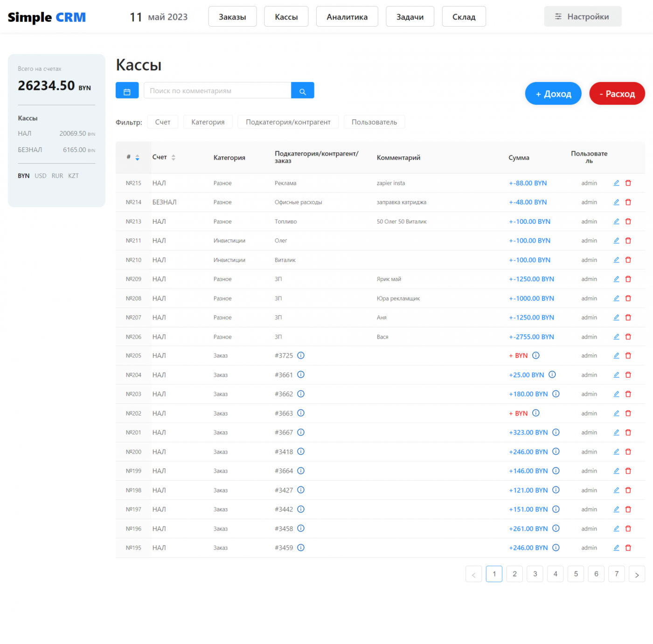Click sum +-2755.00 BYN
Viewport: 653px width, 644px height.
point(531,337)
